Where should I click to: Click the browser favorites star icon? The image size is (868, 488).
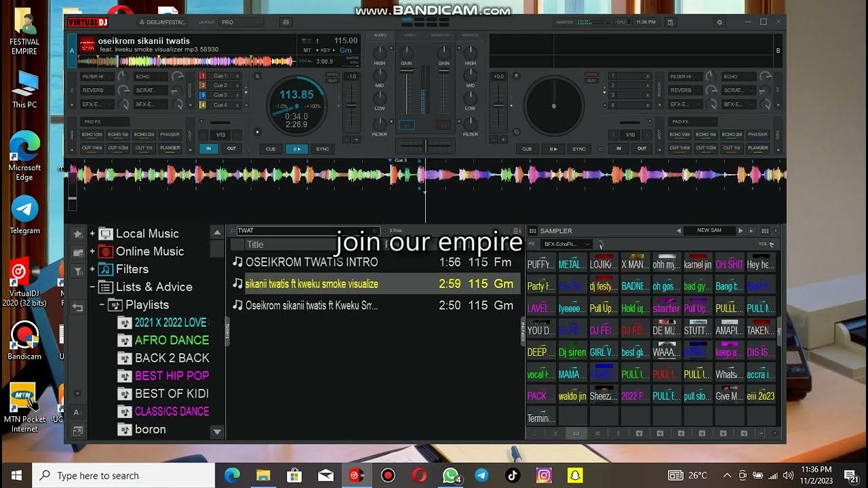[x=78, y=234]
